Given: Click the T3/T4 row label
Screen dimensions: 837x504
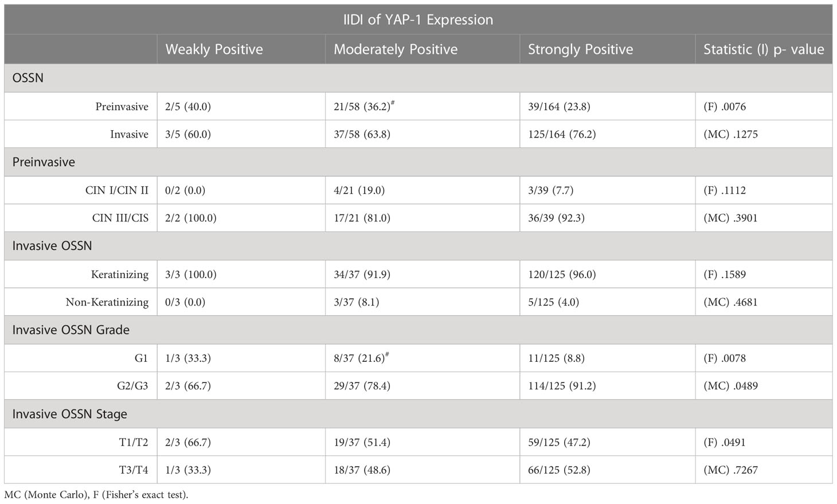Looking at the screenshot, I should click(132, 470).
